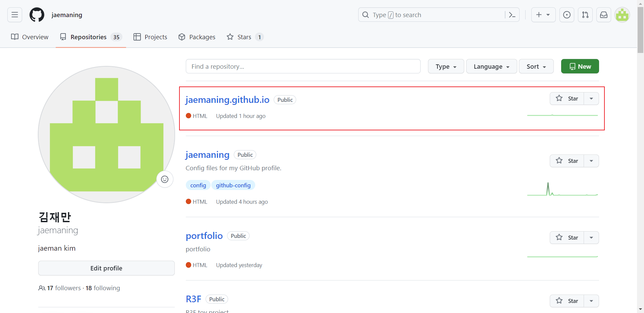Viewport: 644px width, 313px height.
Task: Open the command palette icon in search bar
Action: (512, 15)
